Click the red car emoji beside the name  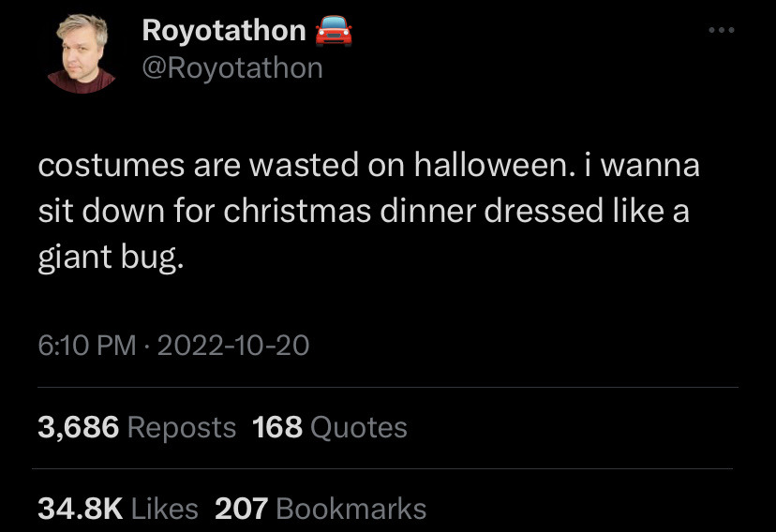coord(334,31)
